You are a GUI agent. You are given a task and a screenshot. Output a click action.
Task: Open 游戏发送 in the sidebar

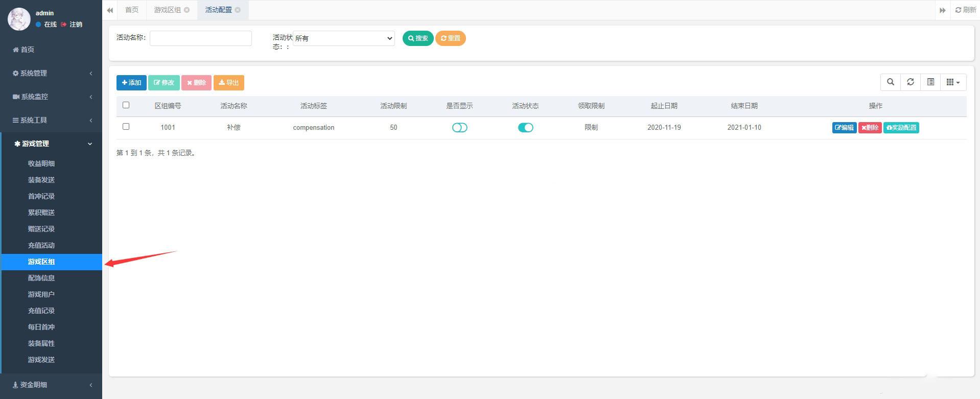point(41,360)
